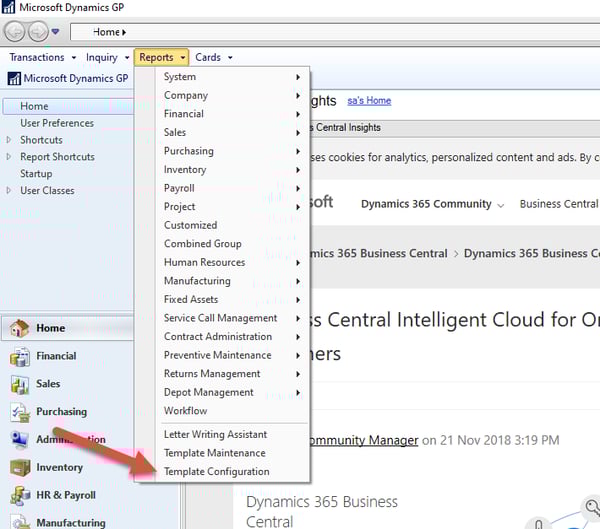
Task: Click the Business Central nav link
Action: click(559, 204)
